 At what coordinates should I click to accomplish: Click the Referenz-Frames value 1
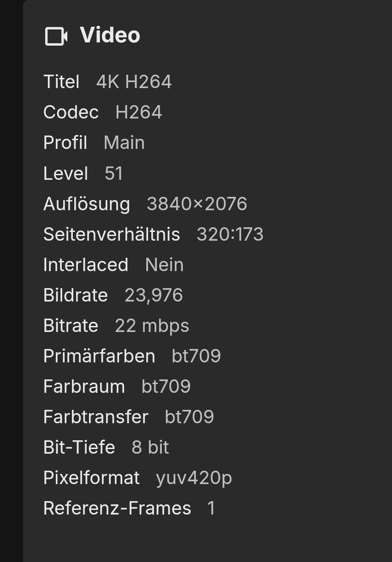click(x=211, y=508)
